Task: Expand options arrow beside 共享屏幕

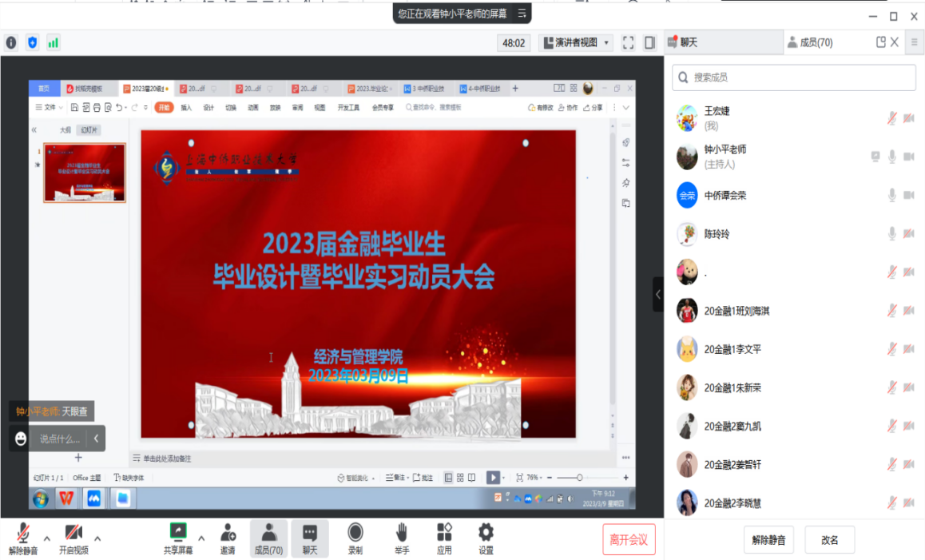Action: [201, 537]
